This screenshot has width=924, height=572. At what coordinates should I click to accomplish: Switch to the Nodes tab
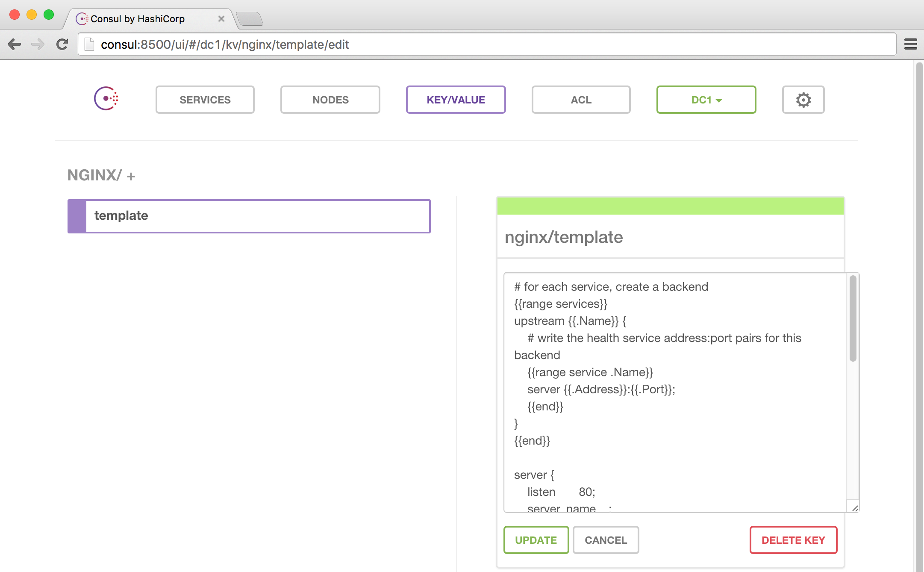coord(330,100)
